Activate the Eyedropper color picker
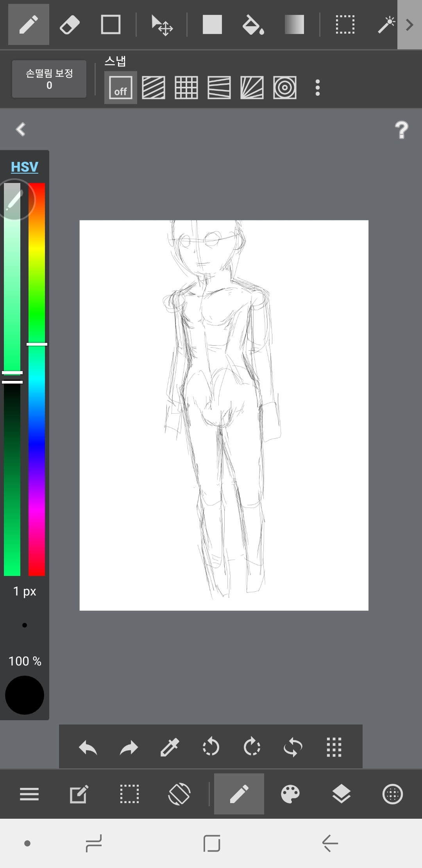Viewport: 422px width, 868px height. pos(170,747)
